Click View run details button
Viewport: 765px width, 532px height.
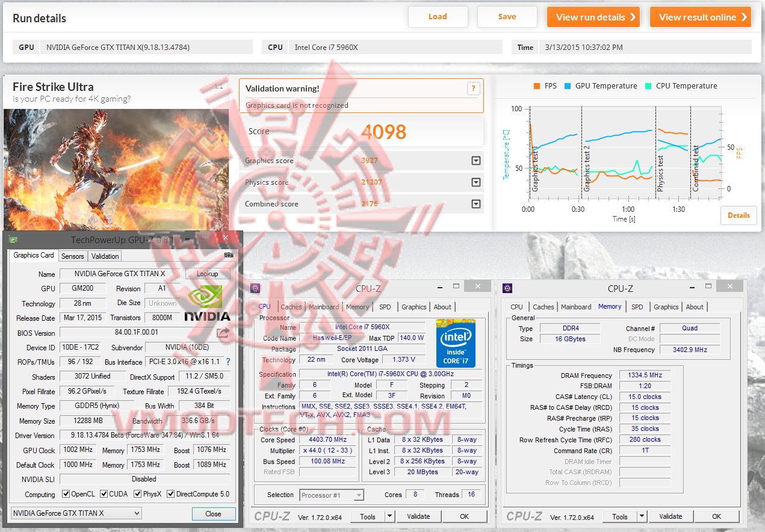pos(593,17)
